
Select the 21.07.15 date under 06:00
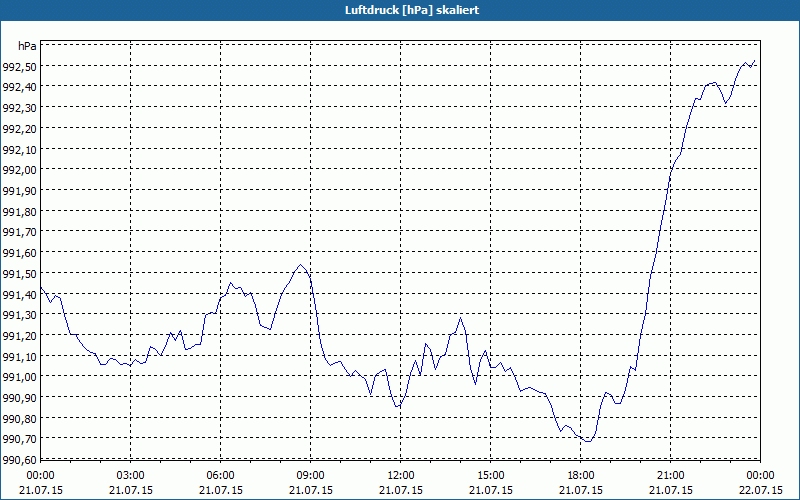(x=220, y=490)
